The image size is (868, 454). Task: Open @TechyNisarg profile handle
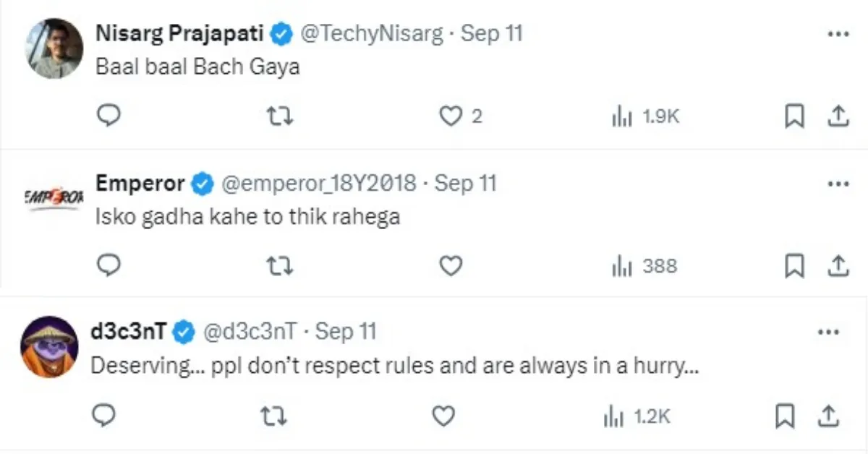[x=371, y=33]
